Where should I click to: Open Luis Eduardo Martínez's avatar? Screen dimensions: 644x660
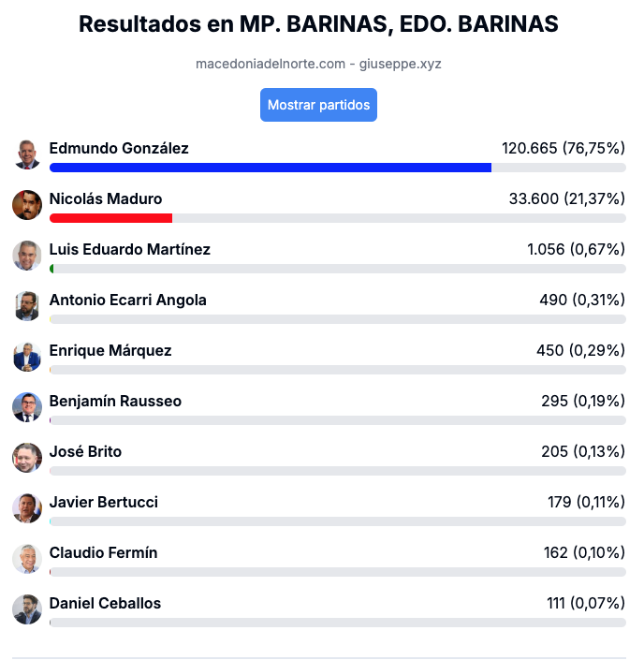pos(27,256)
